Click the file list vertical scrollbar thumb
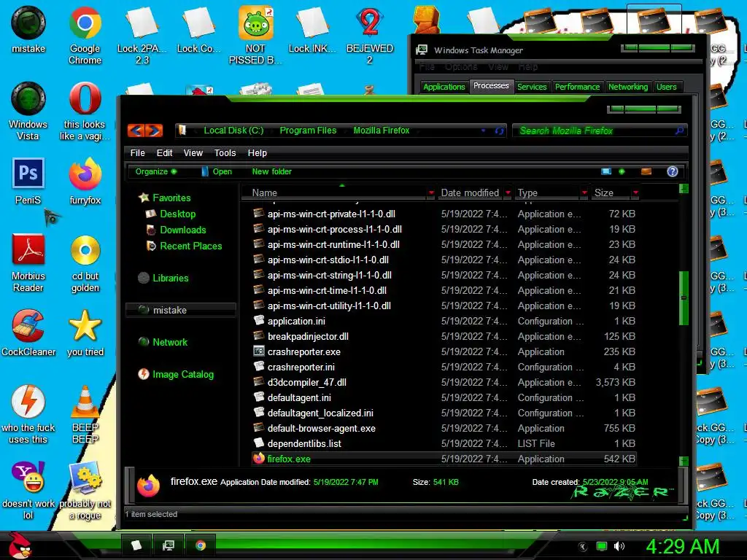The image size is (747, 560). point(684,298)
